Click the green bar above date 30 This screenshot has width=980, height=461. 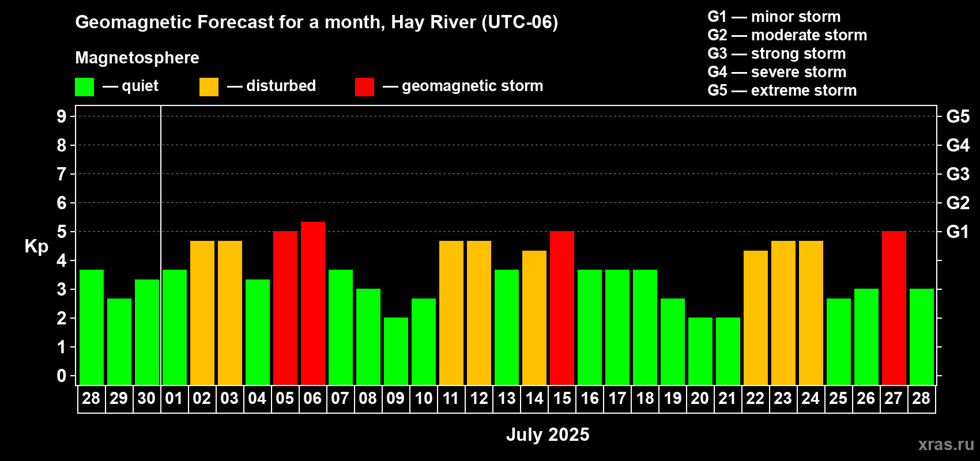147,332
